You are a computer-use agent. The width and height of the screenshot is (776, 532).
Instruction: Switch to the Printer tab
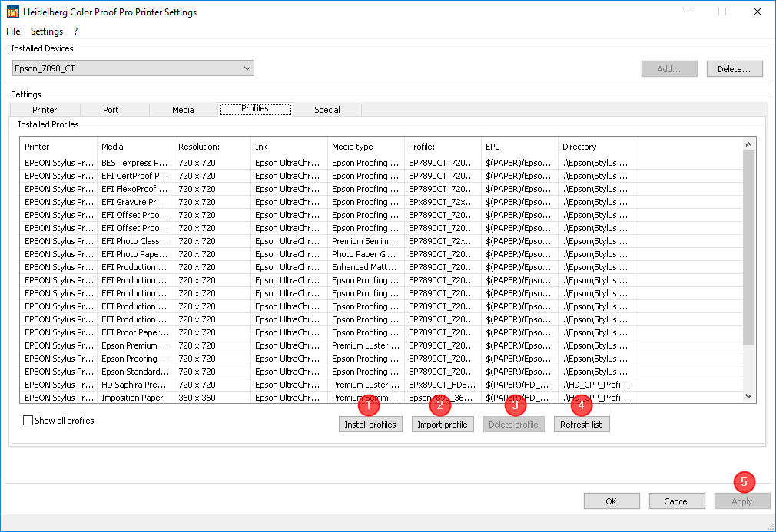[x=45, y=110]
